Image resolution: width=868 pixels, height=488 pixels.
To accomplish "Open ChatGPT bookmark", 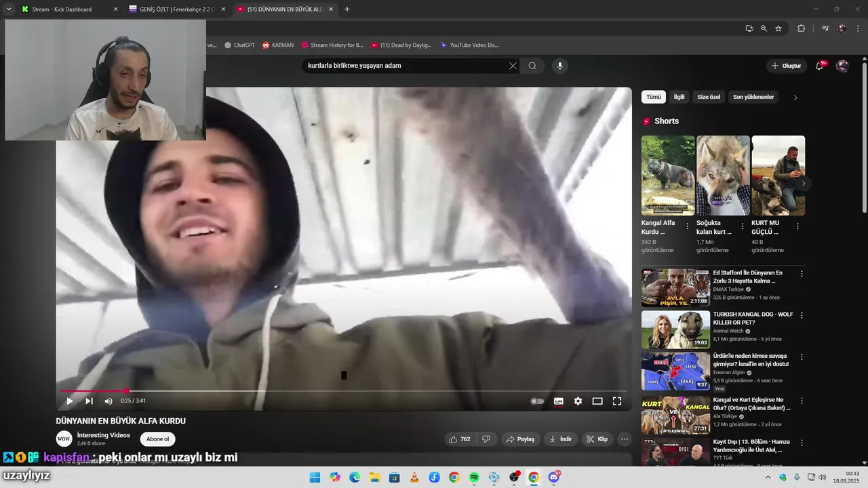I will (239, 45).
